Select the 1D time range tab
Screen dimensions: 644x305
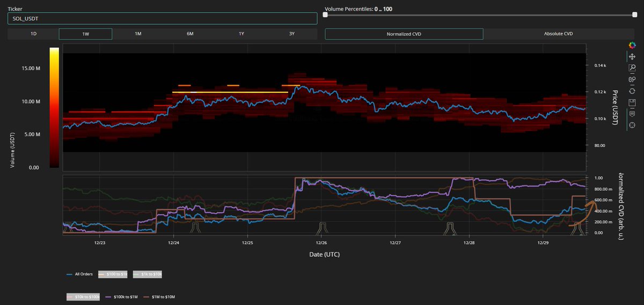(33, 34)
